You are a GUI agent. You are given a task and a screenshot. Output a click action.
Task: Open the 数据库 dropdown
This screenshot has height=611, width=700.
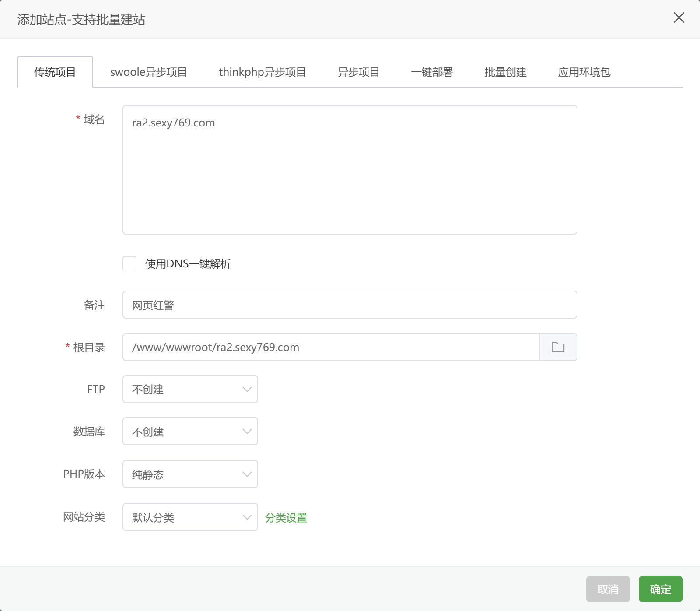pyautogui.click(x=190, y=432)
